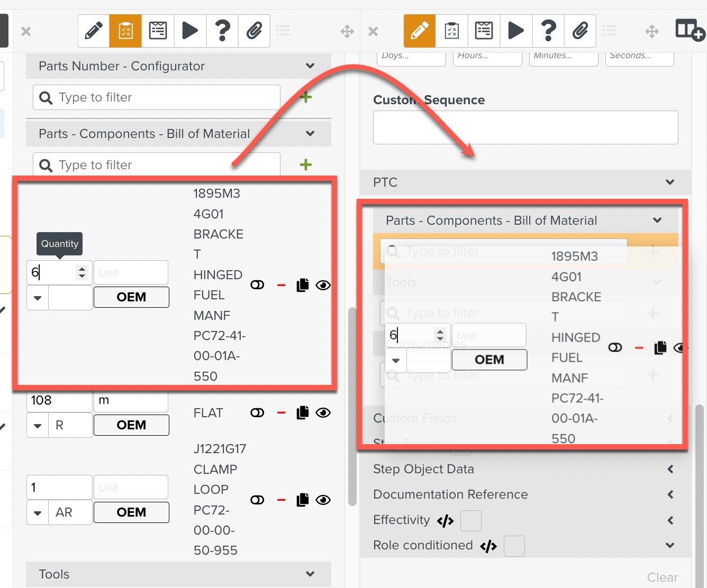Image resolution: width=707 pixels, height=588 pixels.
Task: Focus the Parts Number Configurator filter field
Action: coord(157,97)
